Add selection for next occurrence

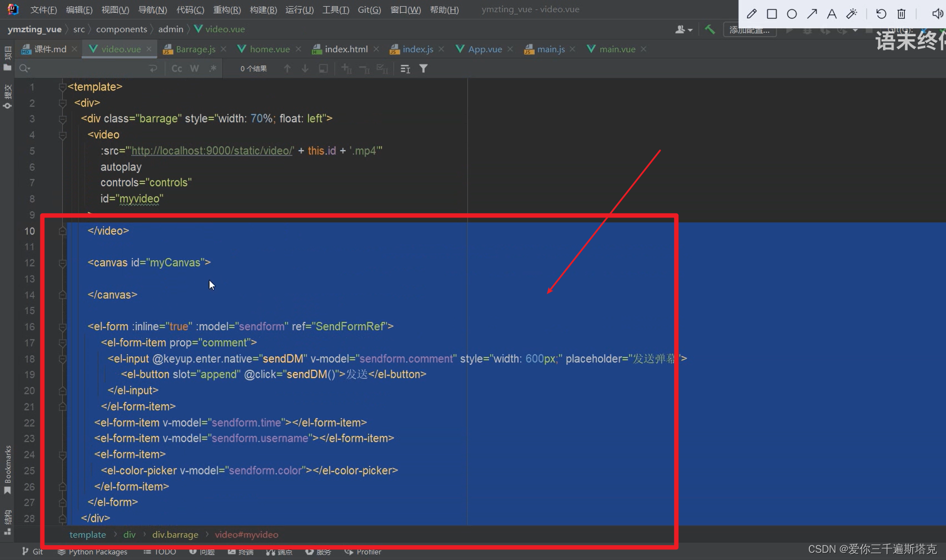pyautogui.click(x=346, y=68)
